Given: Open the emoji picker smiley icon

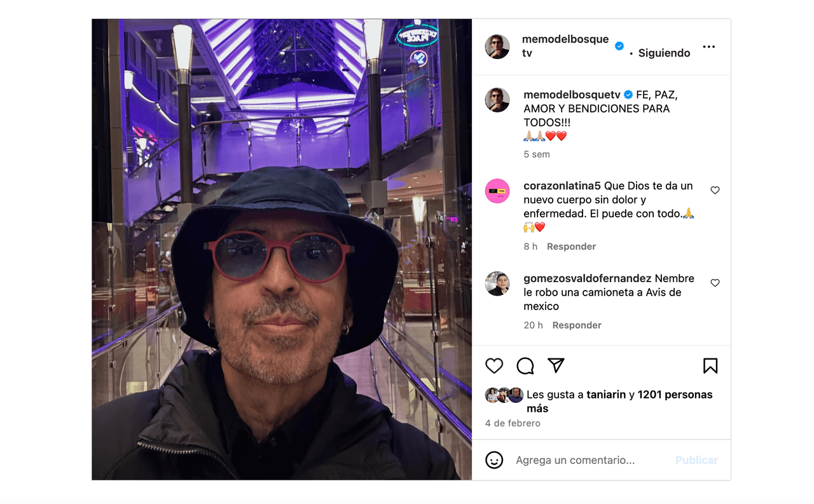Looking at the screenshot, I should point(494,460).
